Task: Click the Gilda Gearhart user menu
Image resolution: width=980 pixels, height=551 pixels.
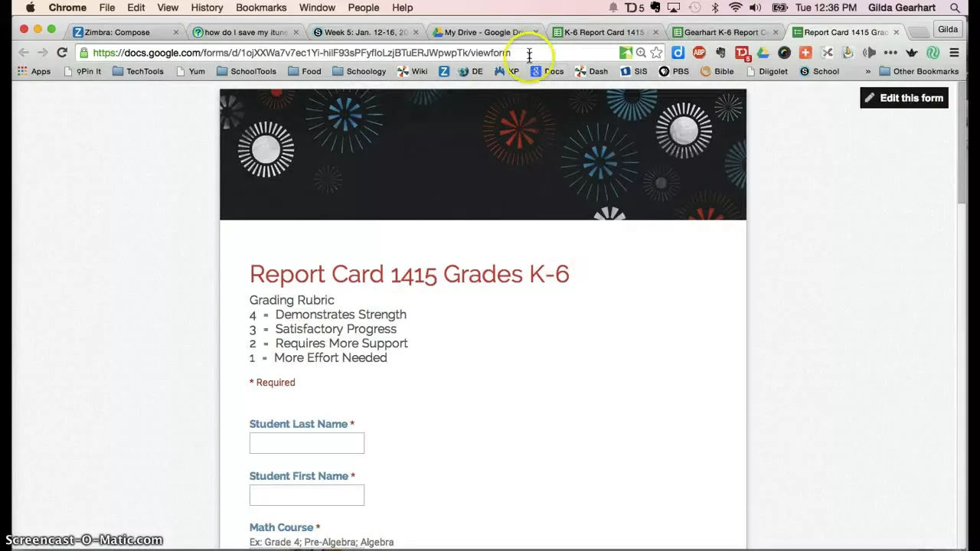Action: click(x=902, y=8)
